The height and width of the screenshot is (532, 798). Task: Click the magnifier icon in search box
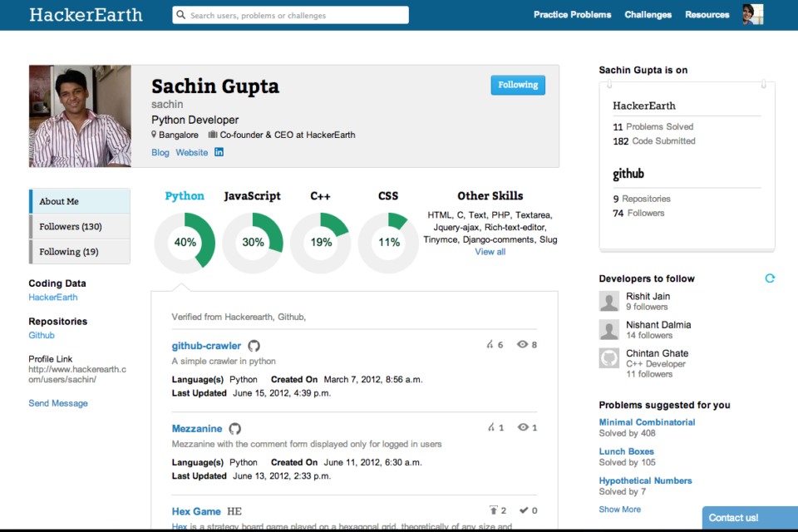click(x=181, y=15)
